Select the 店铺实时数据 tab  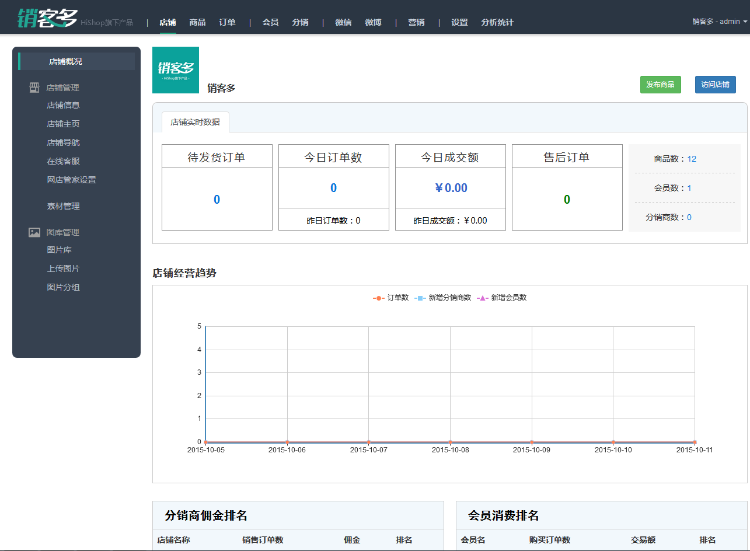196,122
